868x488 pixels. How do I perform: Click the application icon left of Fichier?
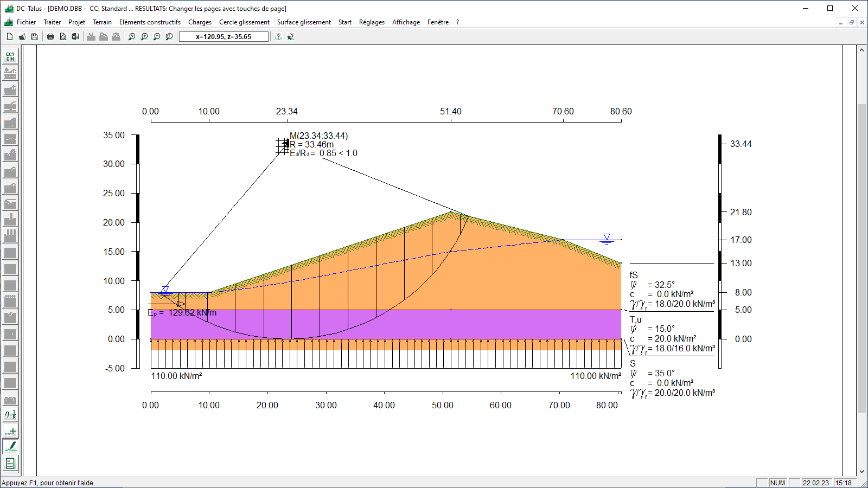click(x=9, y=22)
